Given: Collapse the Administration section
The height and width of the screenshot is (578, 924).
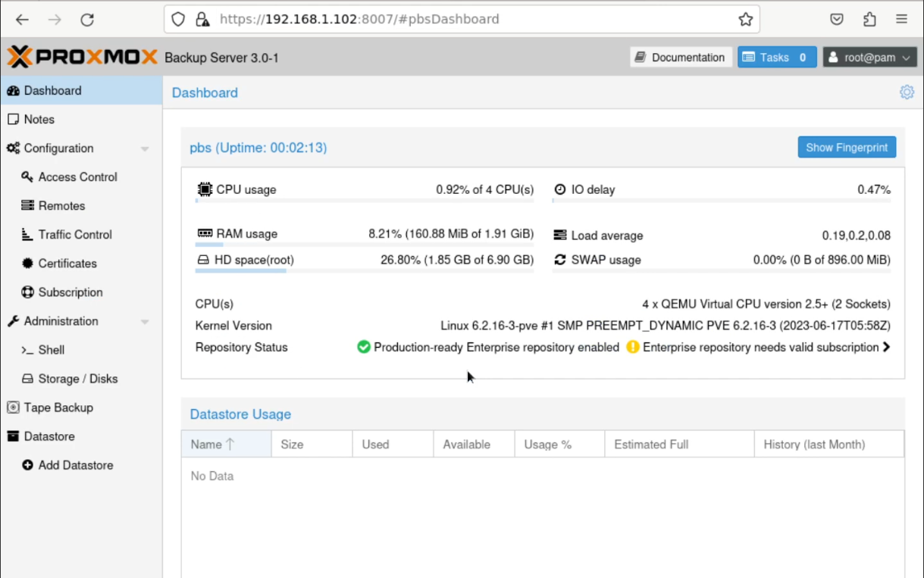Looking at the screenshot, I should 144,320.
